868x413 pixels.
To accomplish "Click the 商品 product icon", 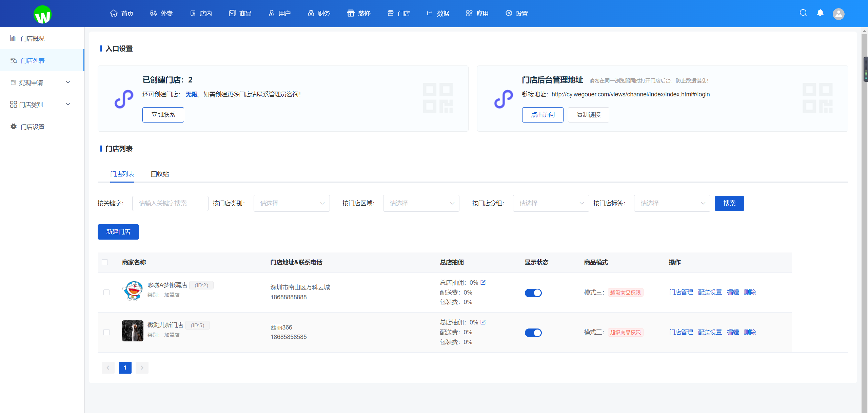I will pos(232,13).
